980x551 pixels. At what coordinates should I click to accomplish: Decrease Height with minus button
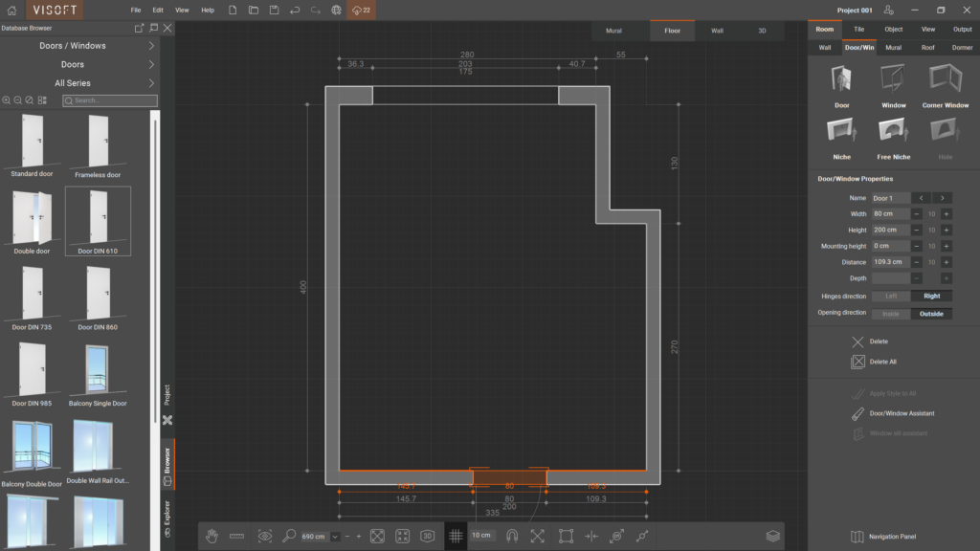917,230
